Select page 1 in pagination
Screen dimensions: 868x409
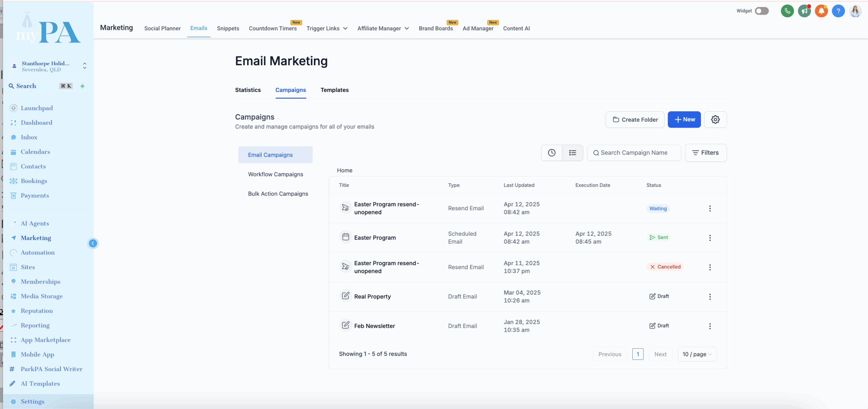click(638, 354)
